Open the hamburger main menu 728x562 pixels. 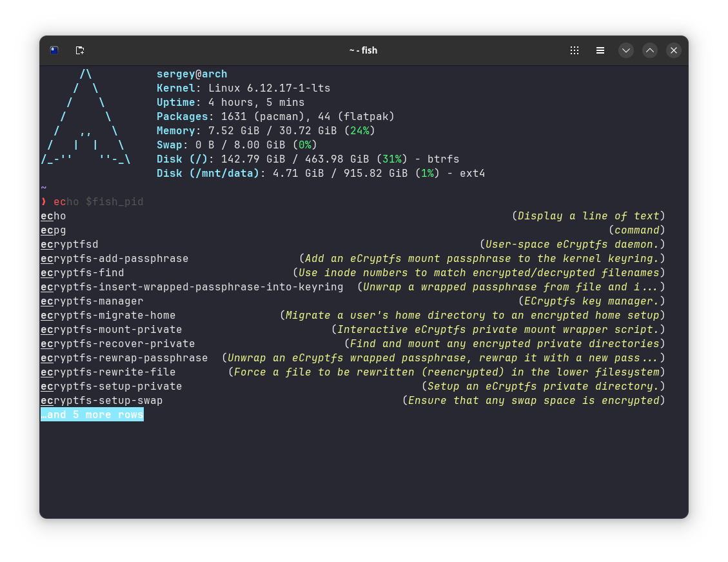[600, 50]
